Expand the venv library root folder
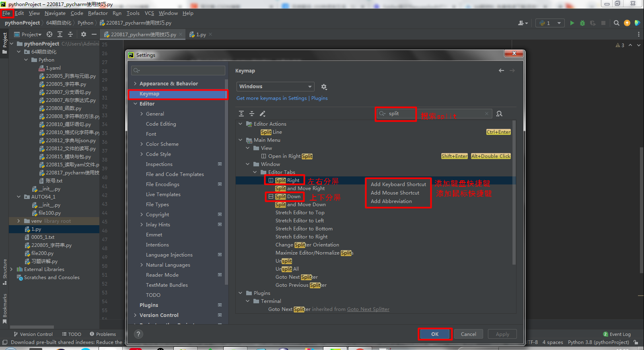This screenshot has height=350, width=644. [19, 221]
